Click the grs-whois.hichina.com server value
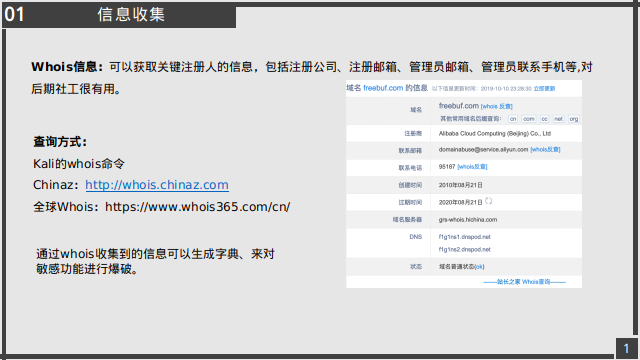The image size is (640, 360). click(x=468, y=220)
